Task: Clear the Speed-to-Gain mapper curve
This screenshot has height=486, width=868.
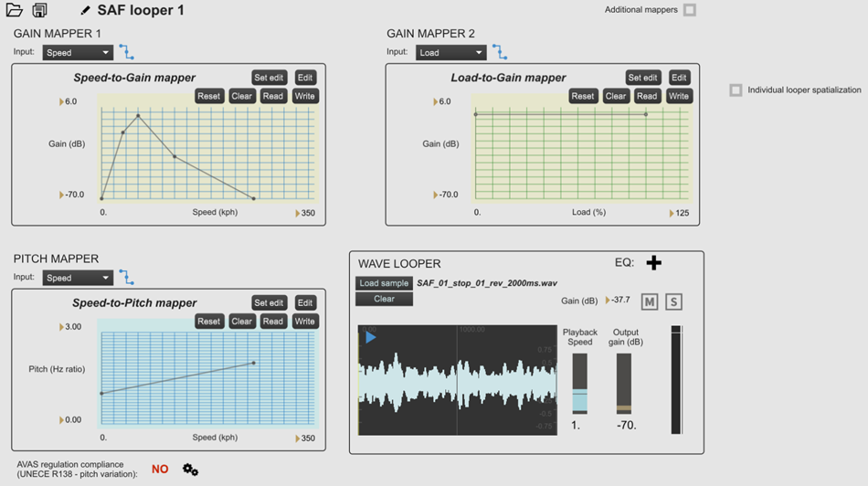Action: [242, 96]
